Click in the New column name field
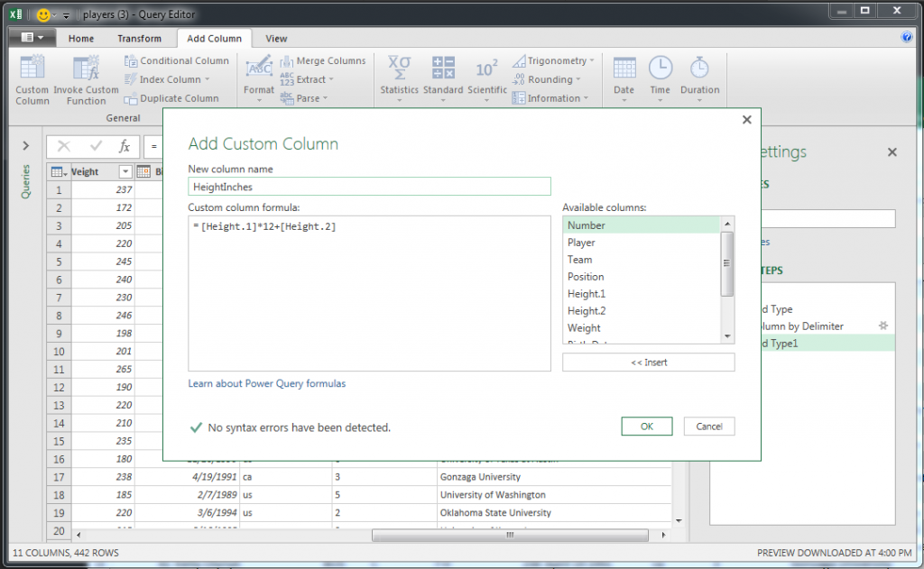The image size is (924, 569). [369, 187]
